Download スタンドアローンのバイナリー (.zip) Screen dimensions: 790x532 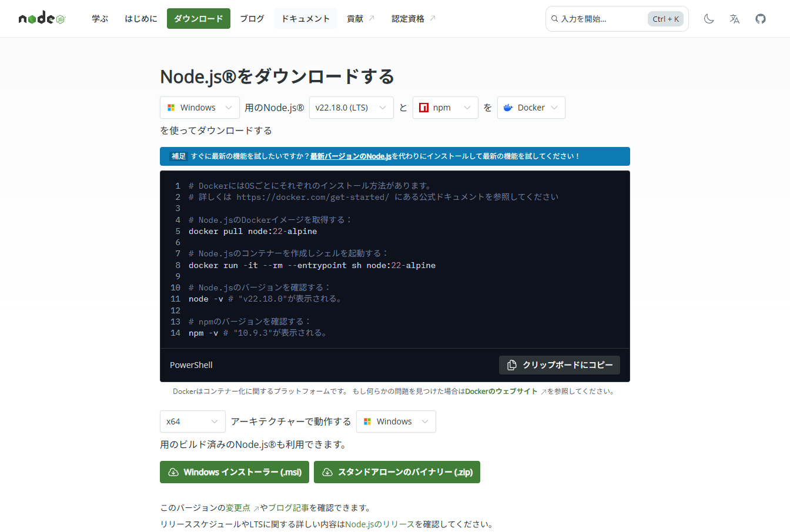(x=397, y=472)
